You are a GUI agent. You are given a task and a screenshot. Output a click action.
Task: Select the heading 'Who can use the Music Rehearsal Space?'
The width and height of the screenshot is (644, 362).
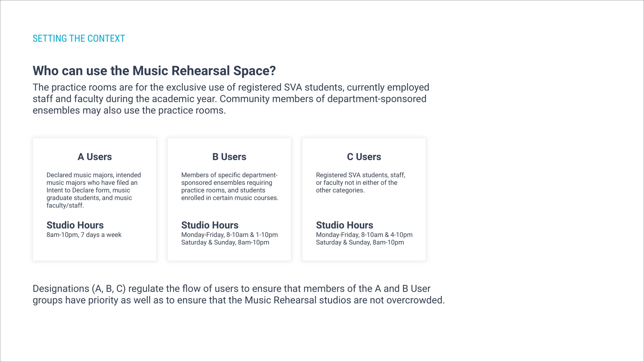(154, 71)
